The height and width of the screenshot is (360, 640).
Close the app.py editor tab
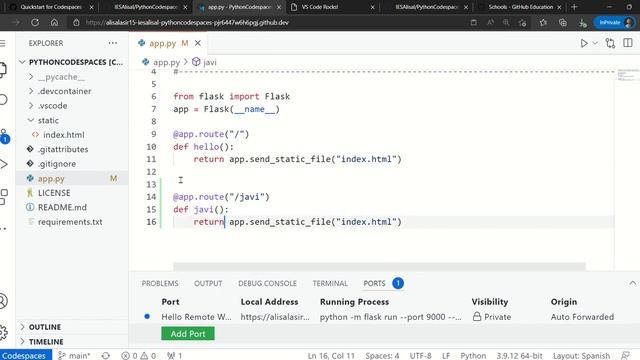[198, 43]
